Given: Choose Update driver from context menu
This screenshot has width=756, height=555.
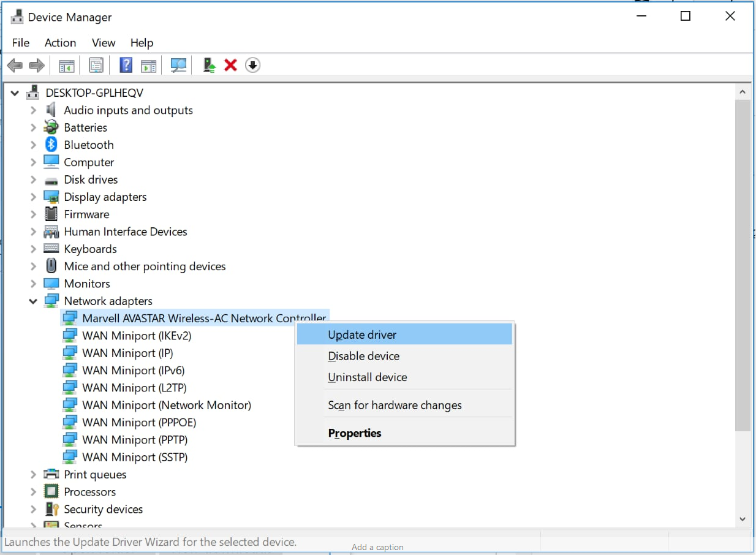Looking at the screenshot, I should coord(404,334).
